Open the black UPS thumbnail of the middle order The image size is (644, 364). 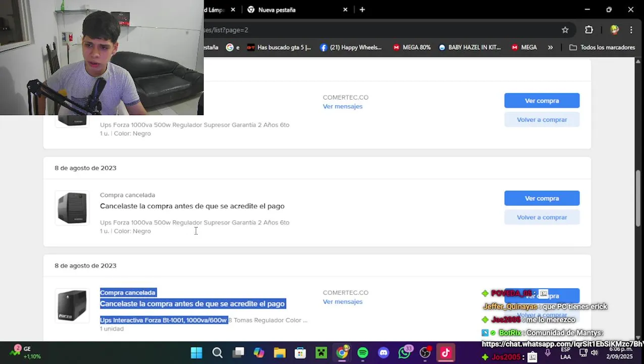tap(72, 207)
